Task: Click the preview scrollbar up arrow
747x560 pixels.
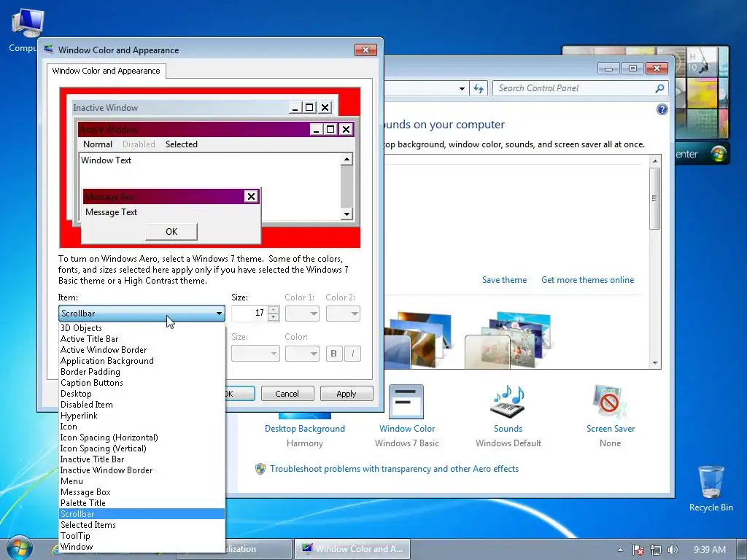Action: tap(347, 159)
